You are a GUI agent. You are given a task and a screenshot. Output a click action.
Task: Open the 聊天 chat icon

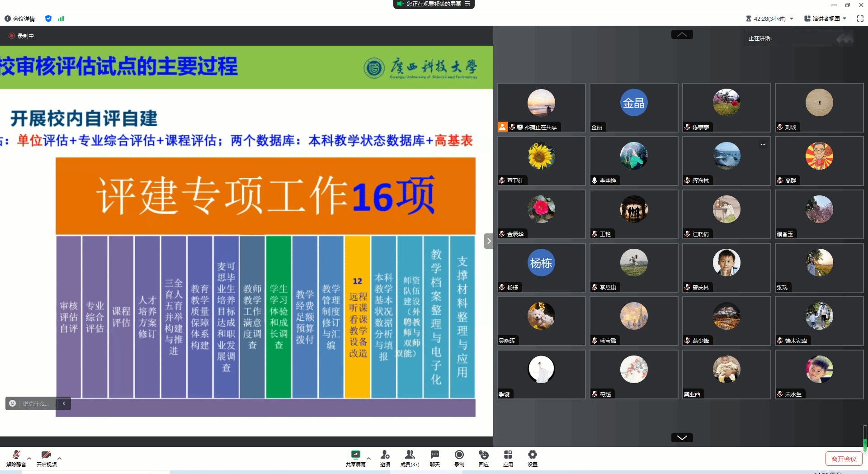point(434,457)
